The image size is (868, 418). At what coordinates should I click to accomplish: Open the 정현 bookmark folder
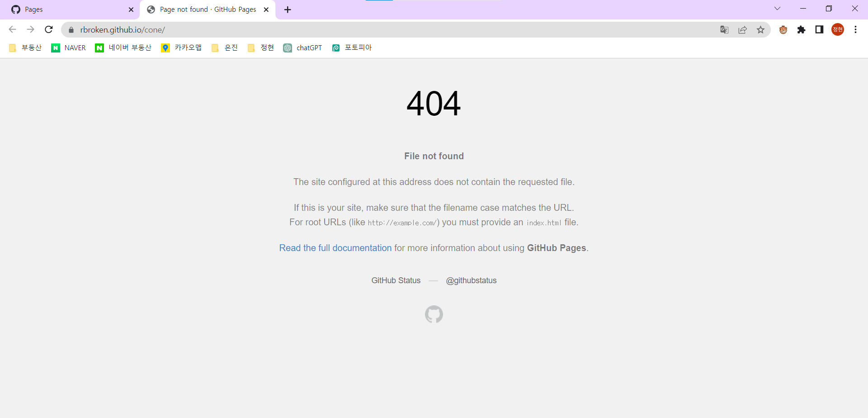[261, 48]
